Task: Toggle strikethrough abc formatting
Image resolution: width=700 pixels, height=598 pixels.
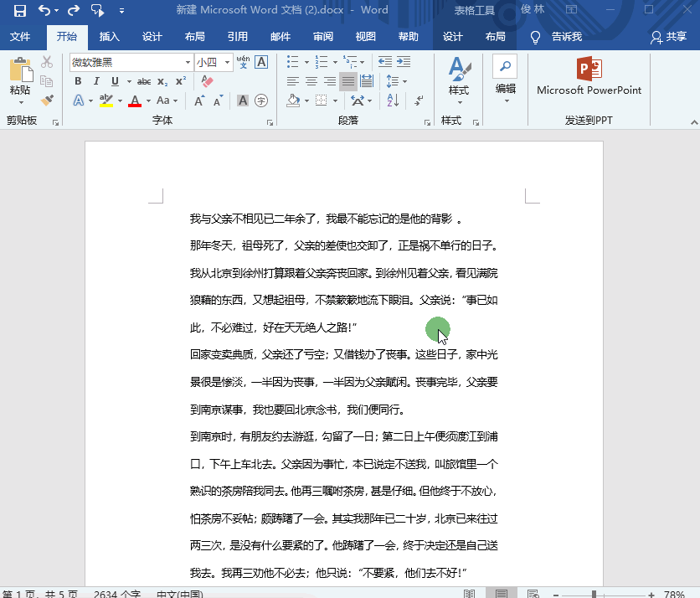Action: coord(143,81)
